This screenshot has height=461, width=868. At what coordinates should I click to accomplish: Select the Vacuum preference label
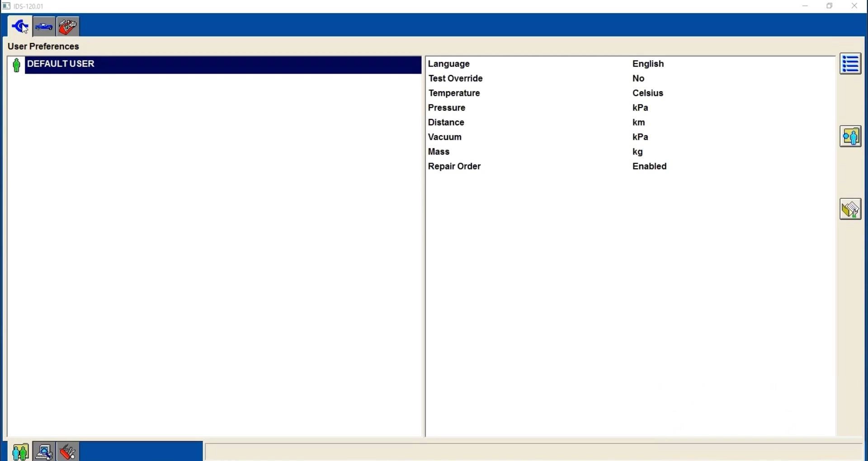pos(444,137)
